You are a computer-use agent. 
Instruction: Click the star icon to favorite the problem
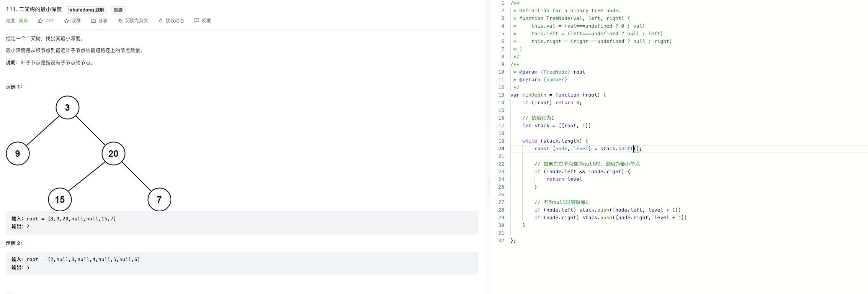click(67, 21)
